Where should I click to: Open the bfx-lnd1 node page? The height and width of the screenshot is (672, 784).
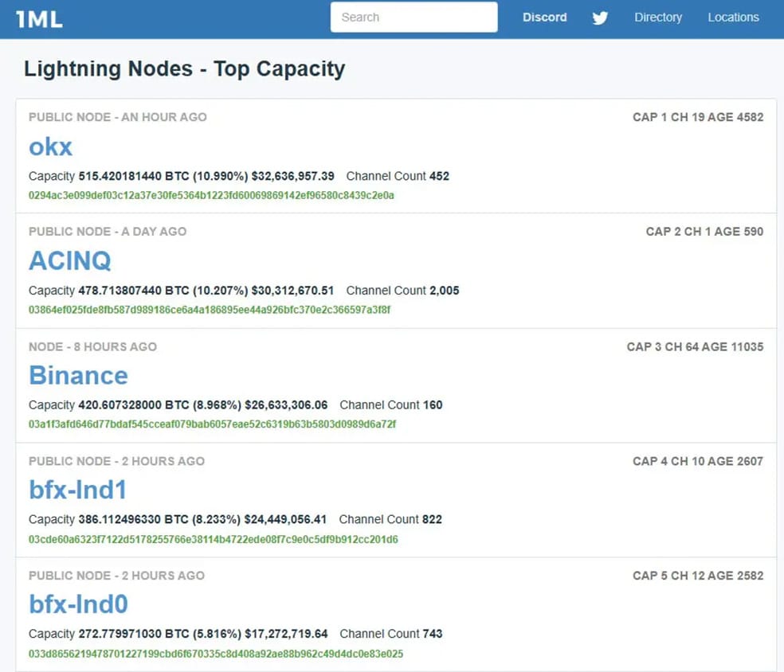[x=78, y=490]
